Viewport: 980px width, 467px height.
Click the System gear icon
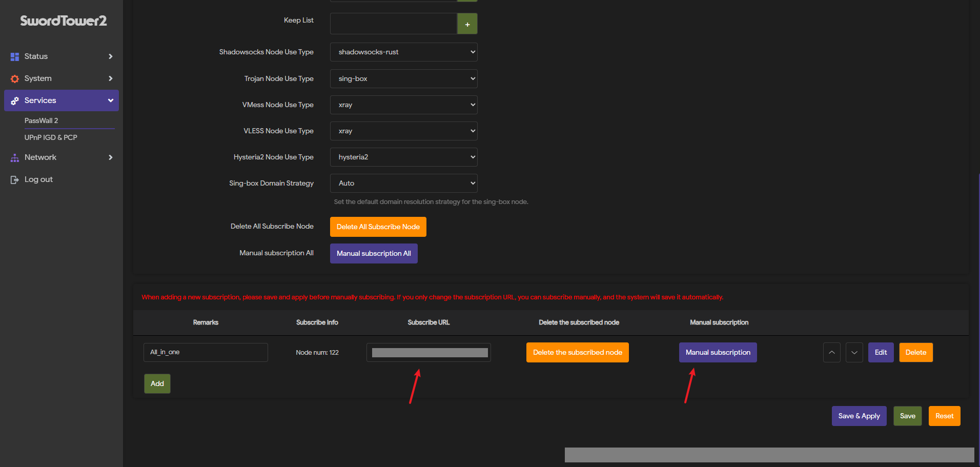(15, 78)
